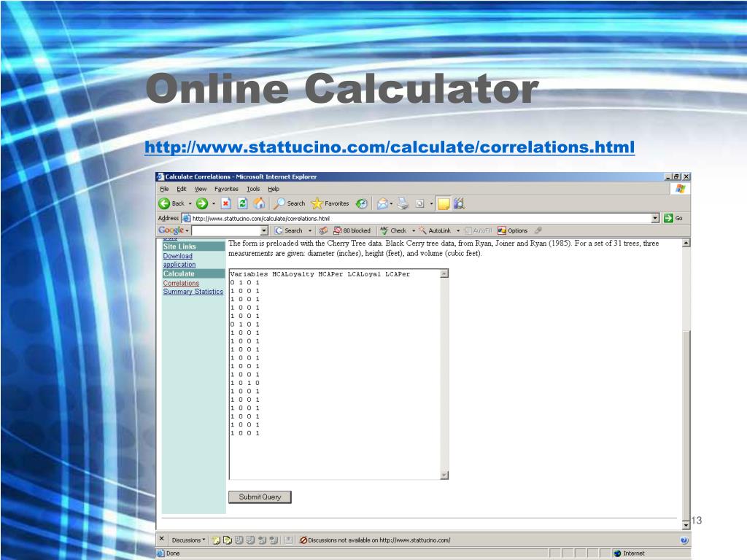The image size is (747, 560).
Task: Click the Google toolbar search input
Action: (226, 230)
